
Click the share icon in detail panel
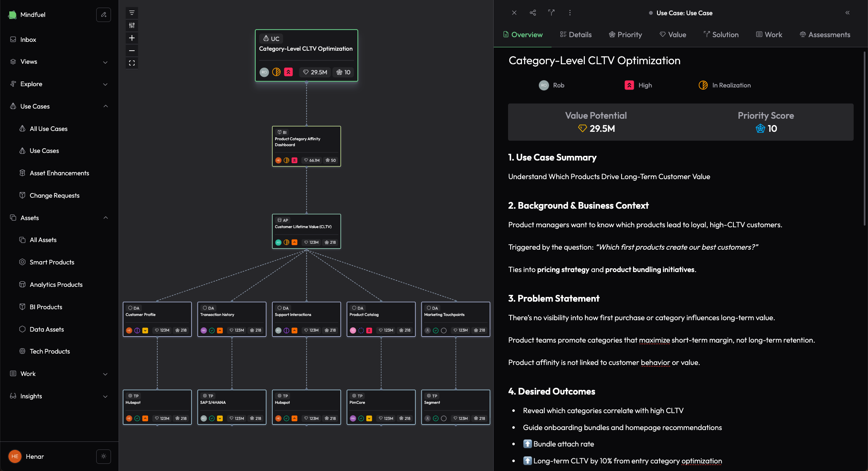click(533, 13)
